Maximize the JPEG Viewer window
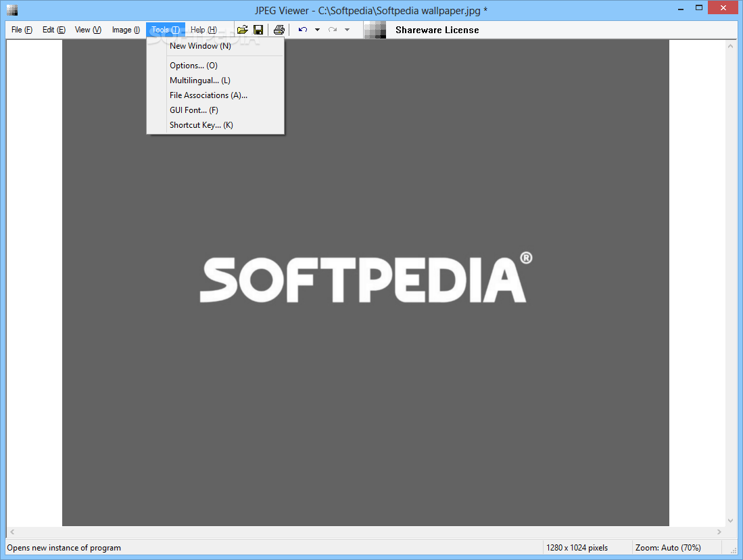The image size is (743, 560). pos(698,8)
